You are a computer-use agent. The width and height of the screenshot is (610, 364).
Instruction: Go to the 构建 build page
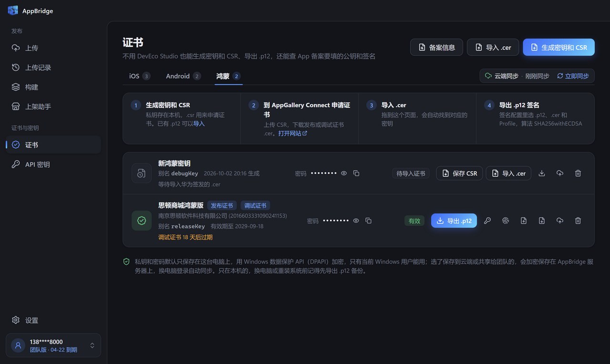pos(53,87)
